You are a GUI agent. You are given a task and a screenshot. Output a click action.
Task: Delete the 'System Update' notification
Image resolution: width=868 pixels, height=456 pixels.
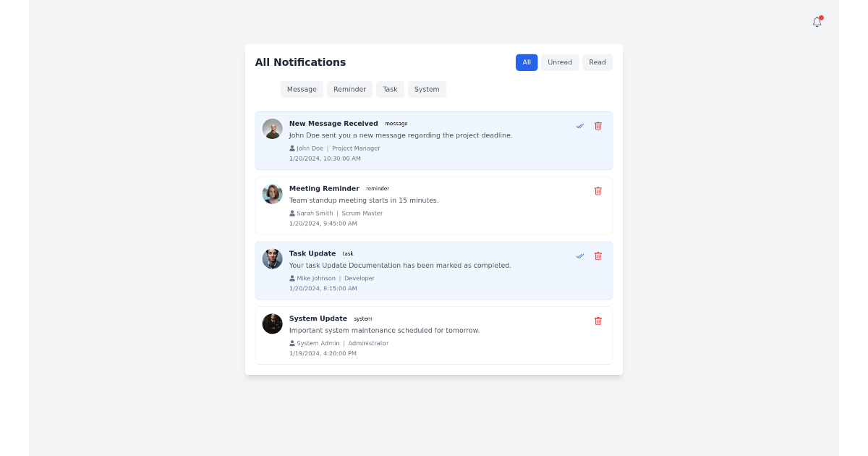598,321
